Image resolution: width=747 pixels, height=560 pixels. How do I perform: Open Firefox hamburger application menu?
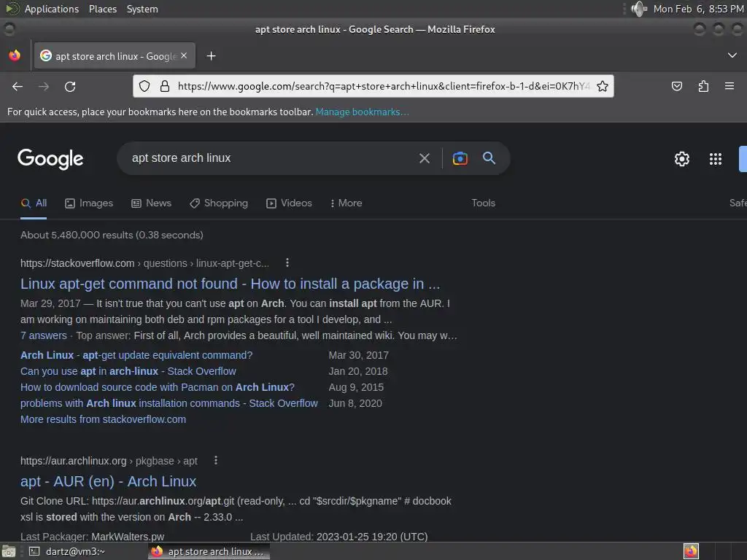click(729, 86)
